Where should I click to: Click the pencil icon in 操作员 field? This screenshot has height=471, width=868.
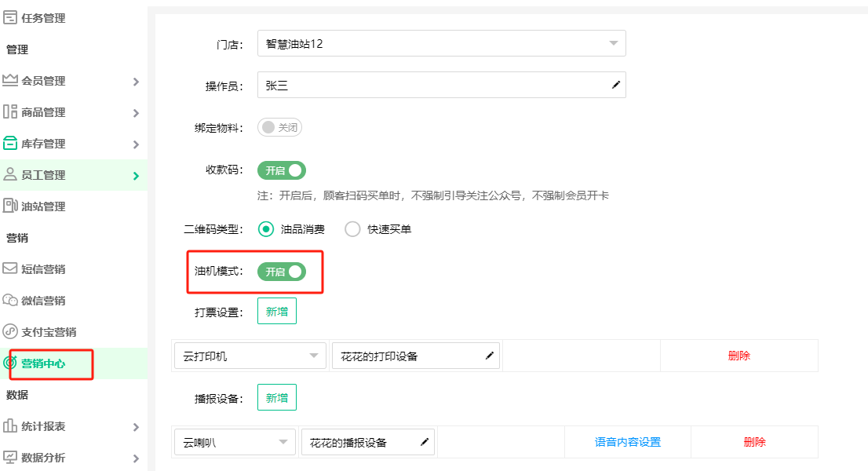[x=616, y=86]
